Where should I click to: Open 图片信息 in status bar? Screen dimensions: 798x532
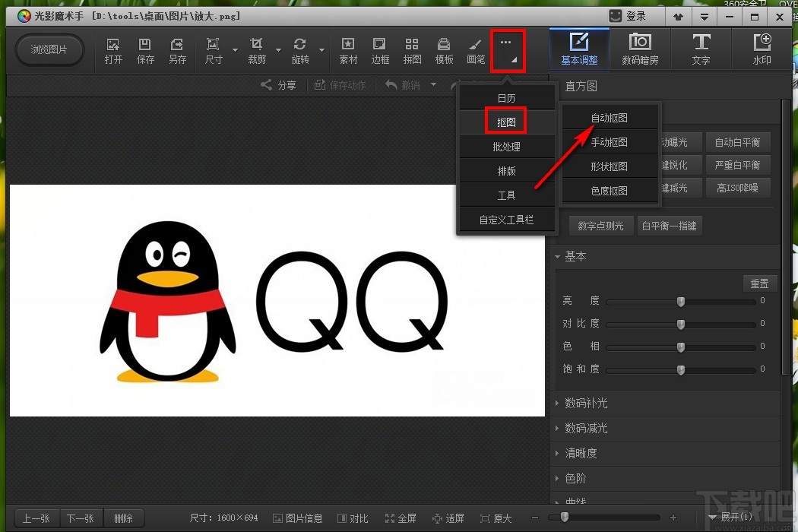tap(298, 518)
